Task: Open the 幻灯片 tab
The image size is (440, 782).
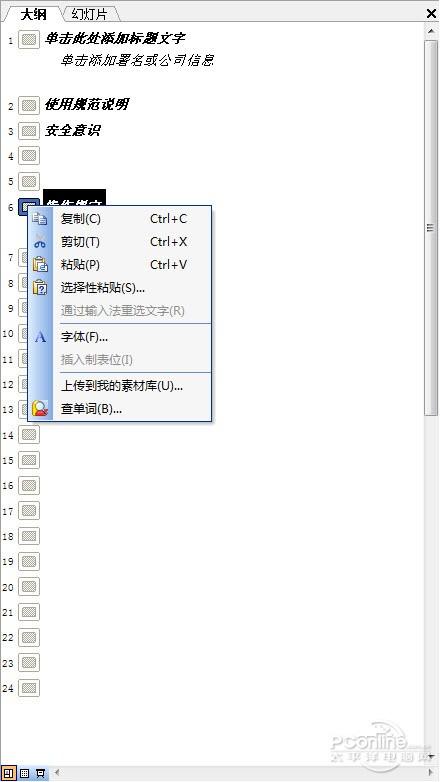Action: coord(89,14)
